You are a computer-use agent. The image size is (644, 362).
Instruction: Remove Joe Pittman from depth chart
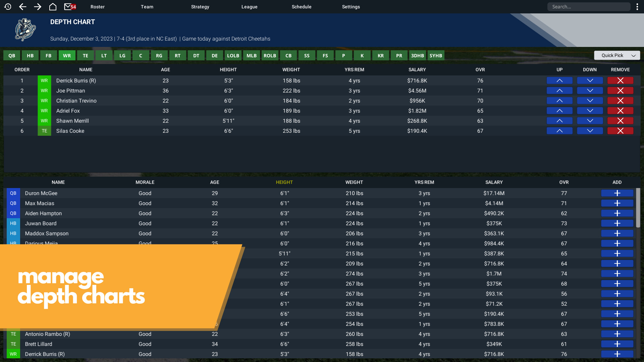[620, 90]
